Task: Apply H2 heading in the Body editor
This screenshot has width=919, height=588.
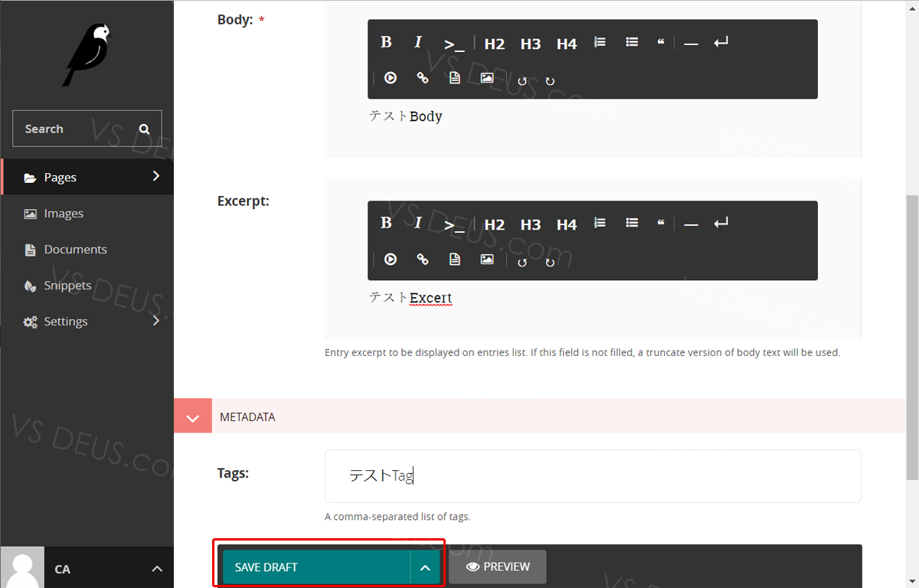Action: coord(495,44)
